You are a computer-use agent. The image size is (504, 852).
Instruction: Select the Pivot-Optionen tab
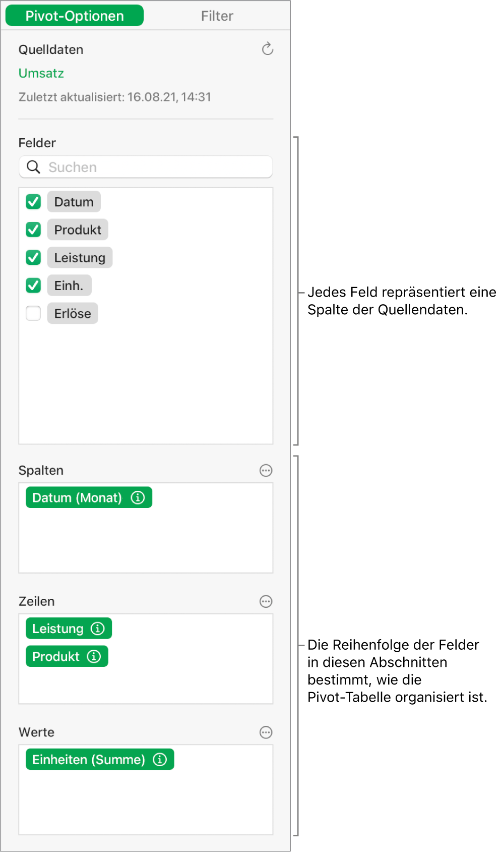click(x=75, y=16)
